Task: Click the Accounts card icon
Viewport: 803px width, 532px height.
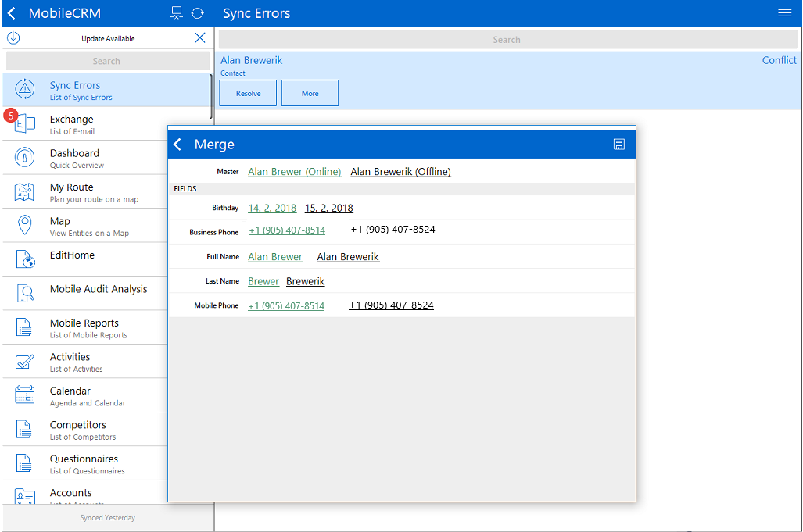Action: (24, 496)
